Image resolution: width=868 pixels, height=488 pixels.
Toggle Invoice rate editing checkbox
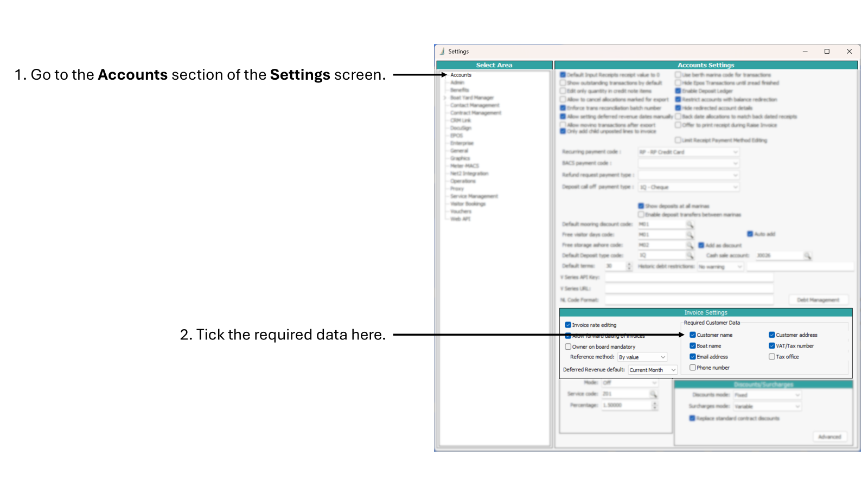pos(568,325)
